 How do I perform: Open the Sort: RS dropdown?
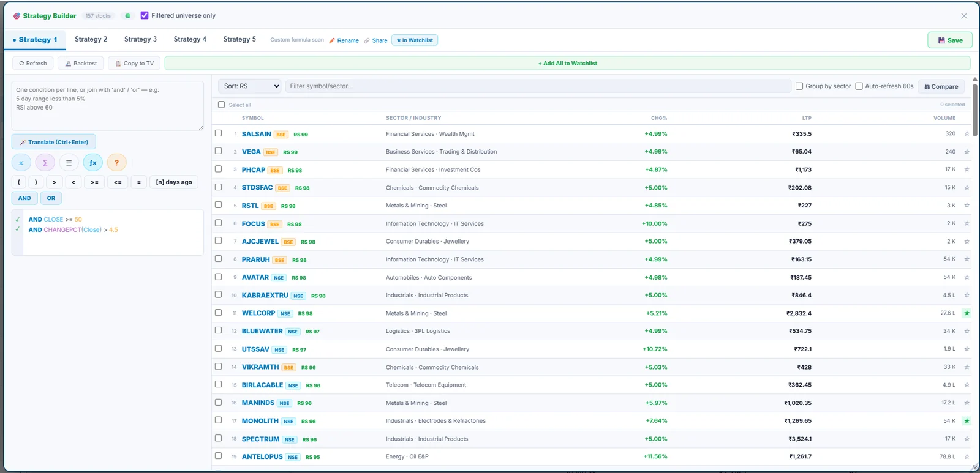pos(251,86)
